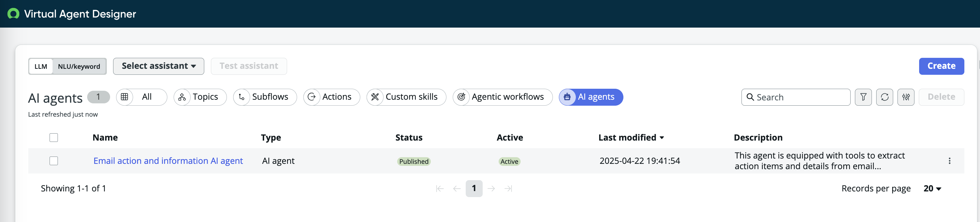
Task: Go to first page arrow
Action: coord(440,188)
